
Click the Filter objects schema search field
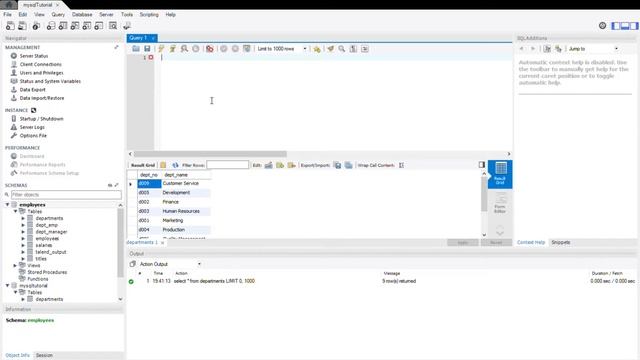pos(66,195)
